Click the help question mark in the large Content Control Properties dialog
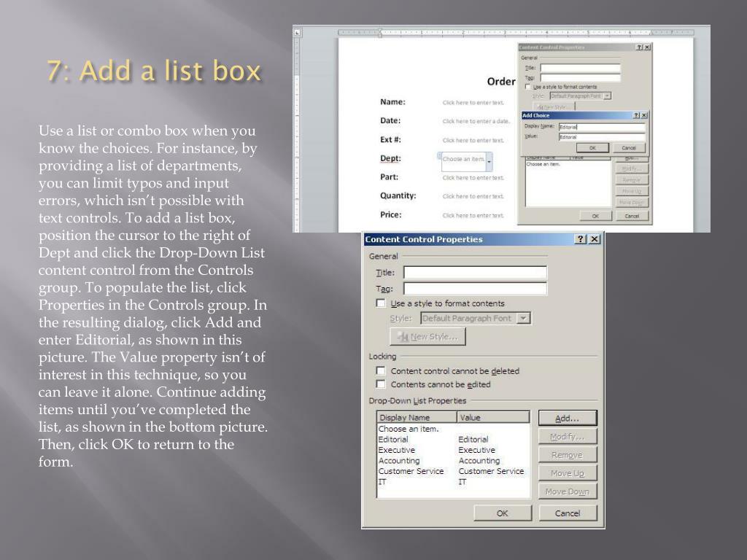The height and width of the screenshot is (560, 747). coord(580,239)
